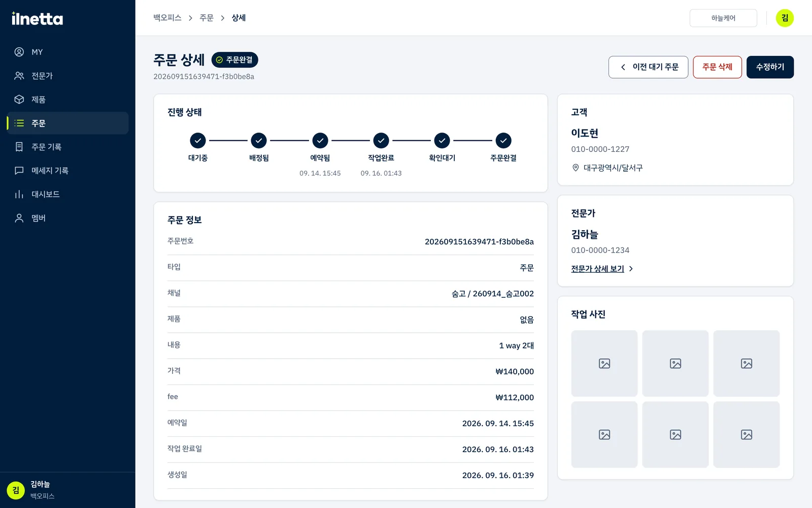
Task: Click the ilnetta logo
Action: (37, 19)
